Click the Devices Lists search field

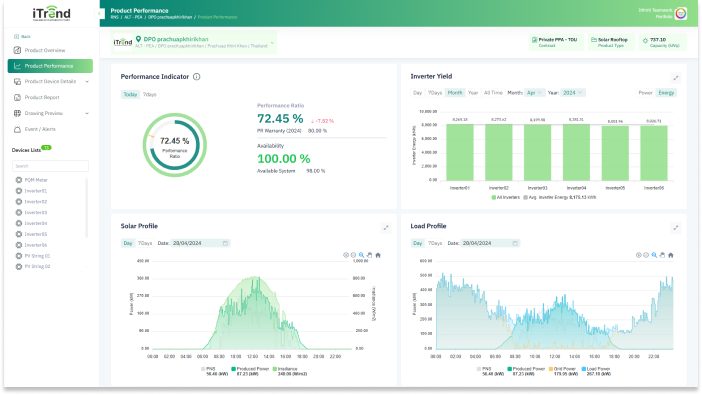[x=50, y=166]
